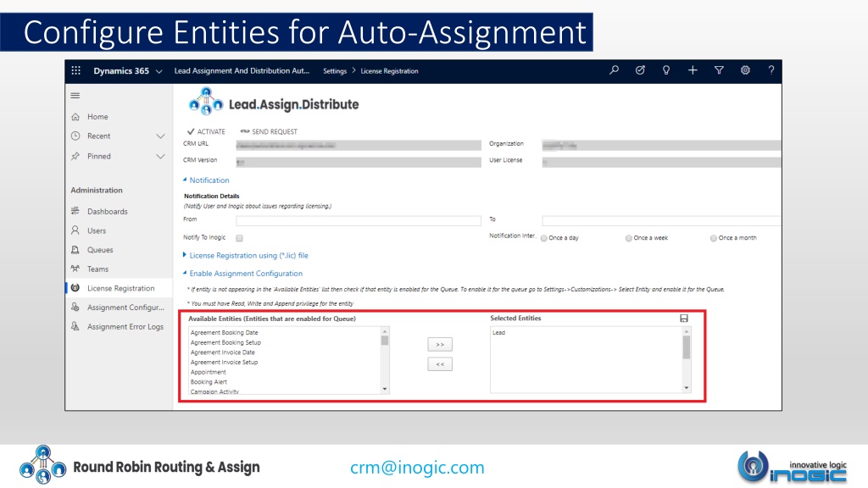Click the Assignment Configuration icon
The image size is (868, 488).
pos(75,307)
